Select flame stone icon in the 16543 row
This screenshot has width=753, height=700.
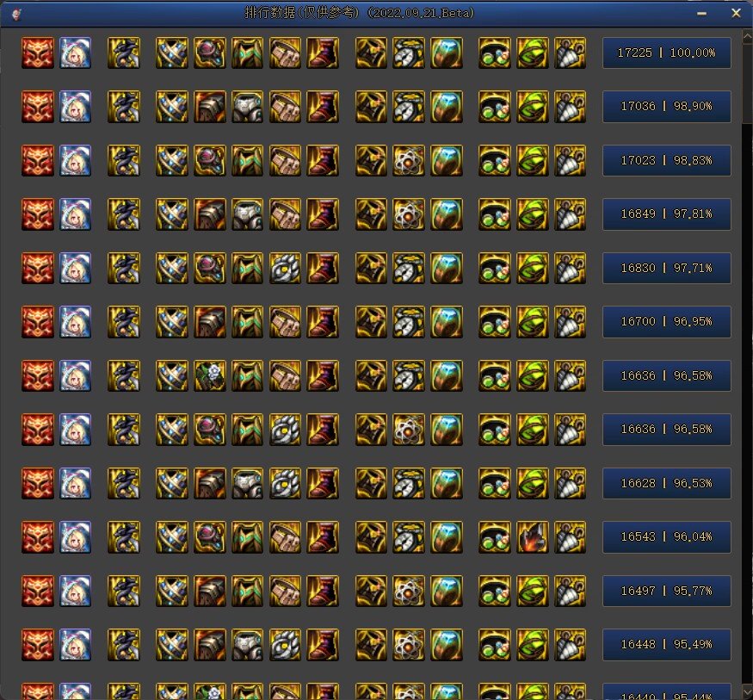coord(533,536)
